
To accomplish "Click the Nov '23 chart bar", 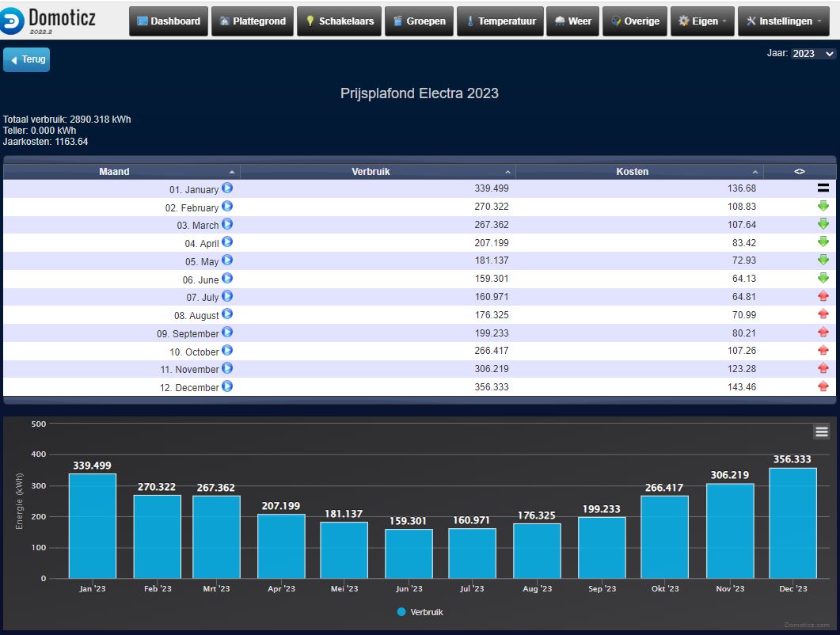I will click(x=730, y=531).
